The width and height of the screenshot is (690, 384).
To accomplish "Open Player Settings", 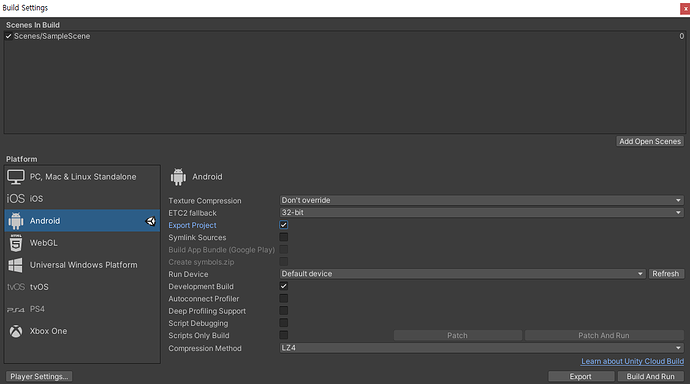I will point(39,377).
